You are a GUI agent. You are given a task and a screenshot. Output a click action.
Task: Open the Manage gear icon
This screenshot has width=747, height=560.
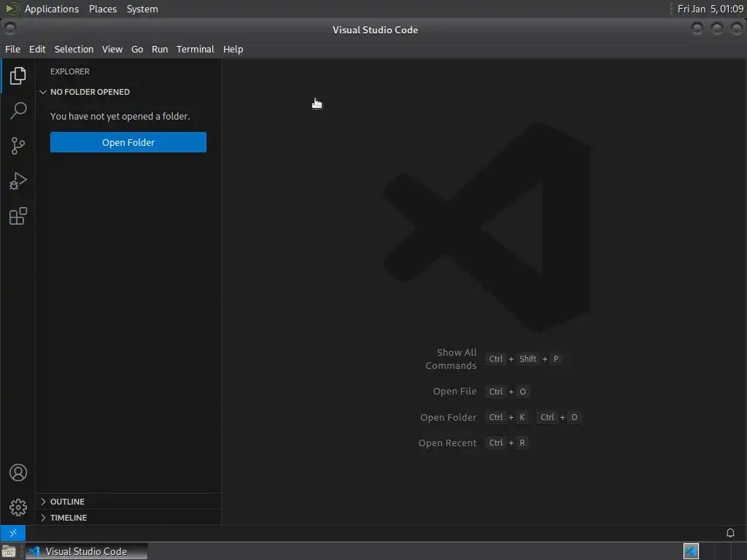pos(18,507)
